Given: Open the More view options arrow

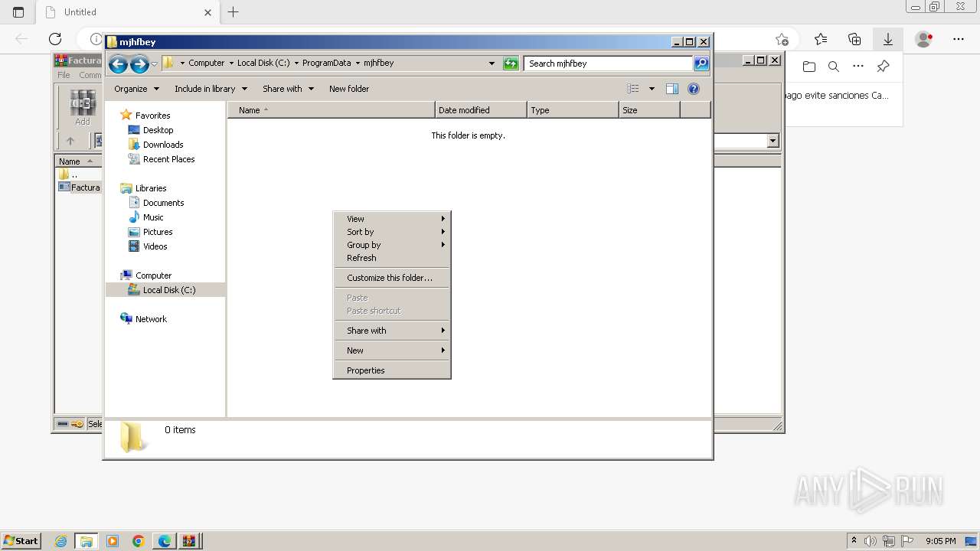Looking at the screenshot, I should tap(652, 89).
